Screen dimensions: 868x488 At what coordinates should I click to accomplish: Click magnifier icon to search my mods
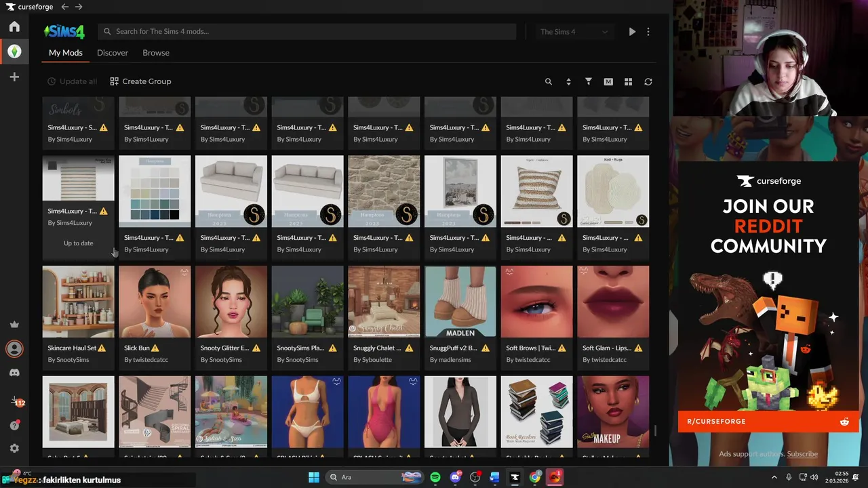(549, 81)
